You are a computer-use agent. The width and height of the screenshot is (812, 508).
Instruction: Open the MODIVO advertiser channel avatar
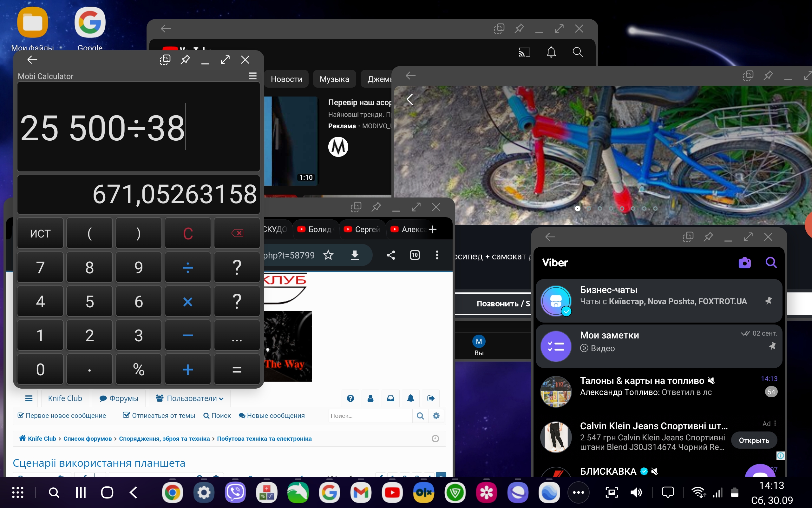(x=338, y=147)
